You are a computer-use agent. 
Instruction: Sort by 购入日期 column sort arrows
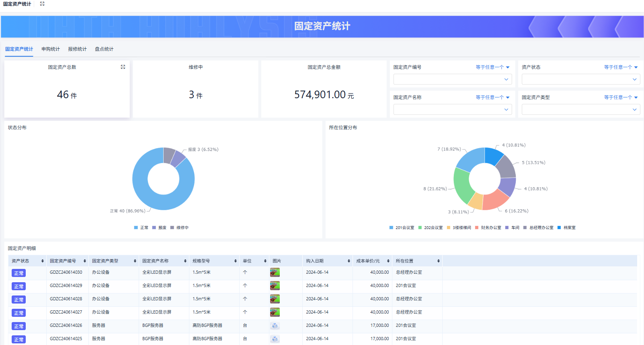pyautogui.click(x=349, y=261)
